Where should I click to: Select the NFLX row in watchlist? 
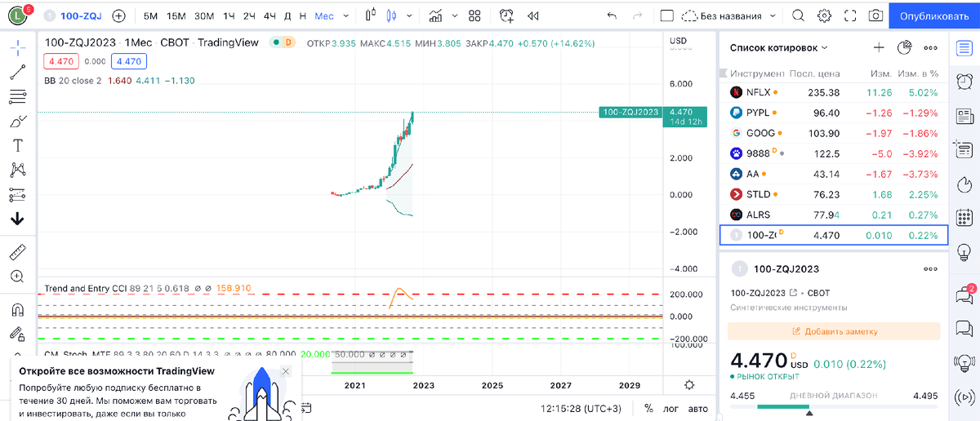pyautogui.click(x=834, y=92)
